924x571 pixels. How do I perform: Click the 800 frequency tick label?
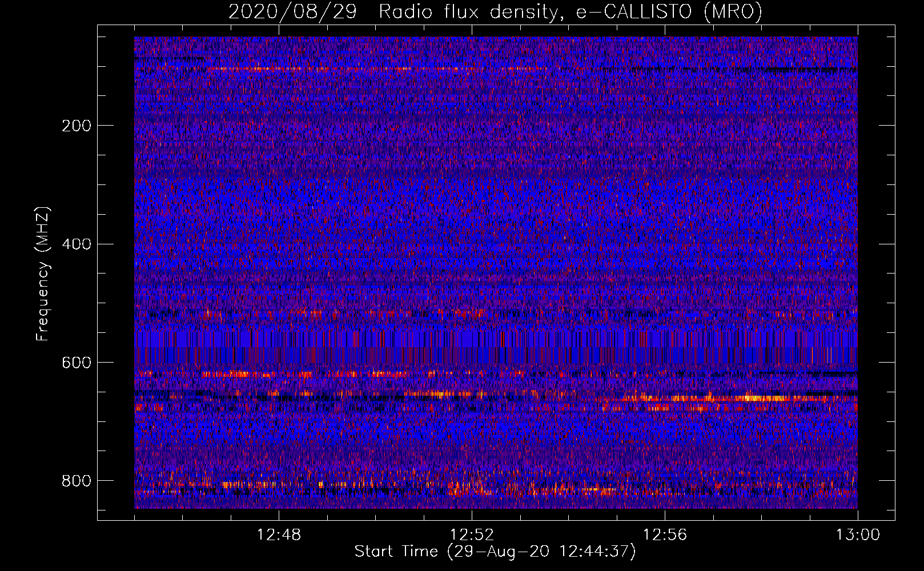77,481
